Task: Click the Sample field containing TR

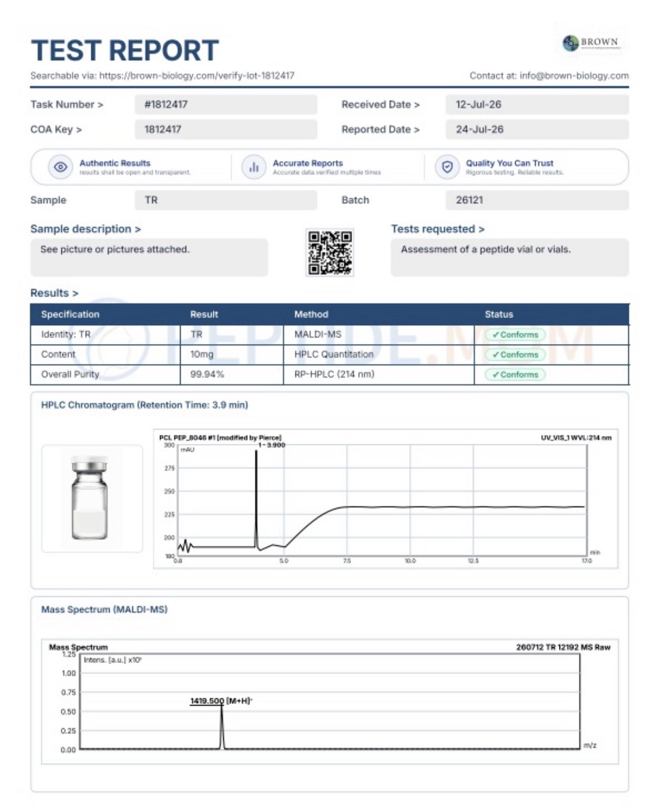Action: (226, 200)
